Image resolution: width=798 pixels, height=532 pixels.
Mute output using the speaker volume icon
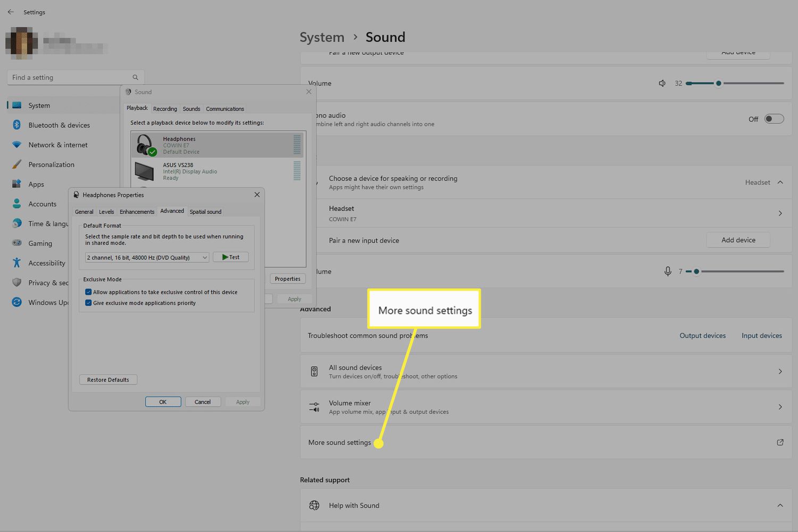click(662, 84)
